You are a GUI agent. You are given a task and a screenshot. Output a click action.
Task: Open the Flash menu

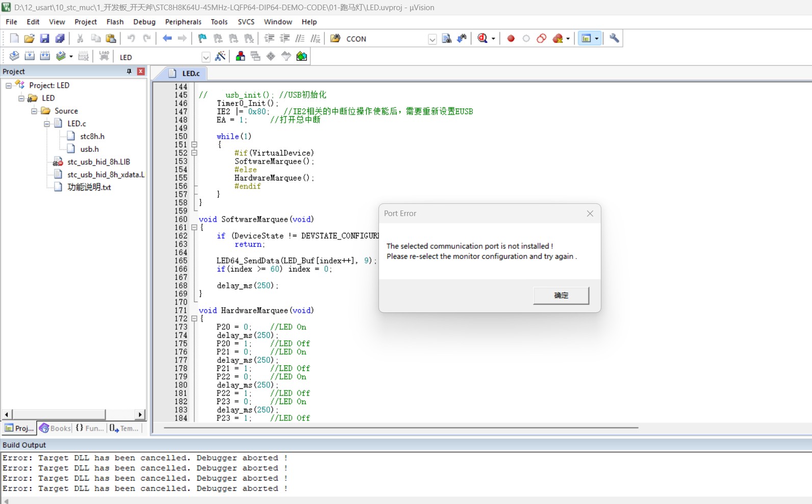click(x=115, y=22)
